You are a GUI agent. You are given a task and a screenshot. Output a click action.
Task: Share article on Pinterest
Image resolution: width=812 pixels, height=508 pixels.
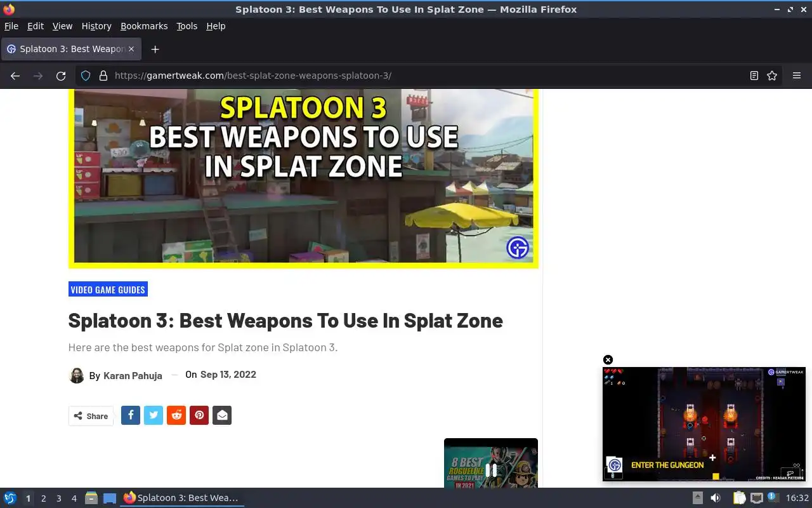point(199,415)
